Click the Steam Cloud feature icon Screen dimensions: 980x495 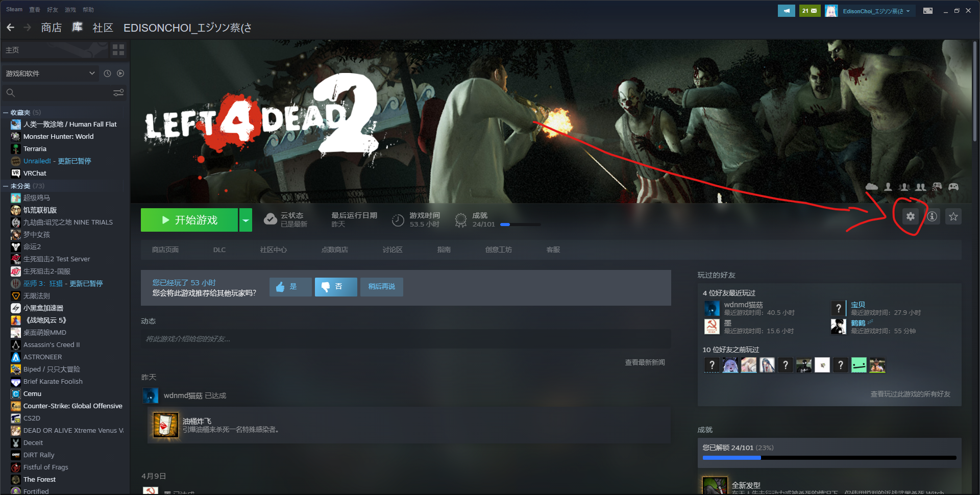point(872,187)
